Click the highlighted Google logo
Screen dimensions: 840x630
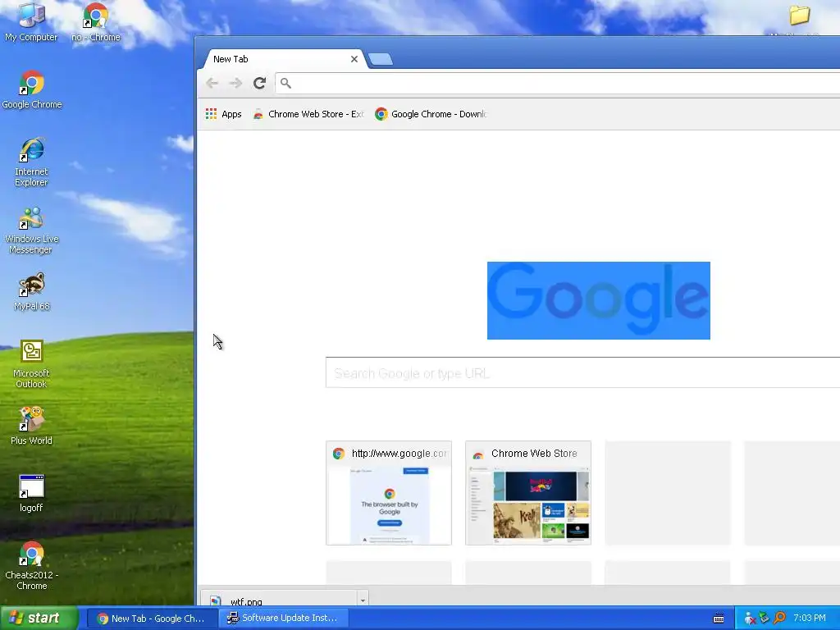[598, 300]
